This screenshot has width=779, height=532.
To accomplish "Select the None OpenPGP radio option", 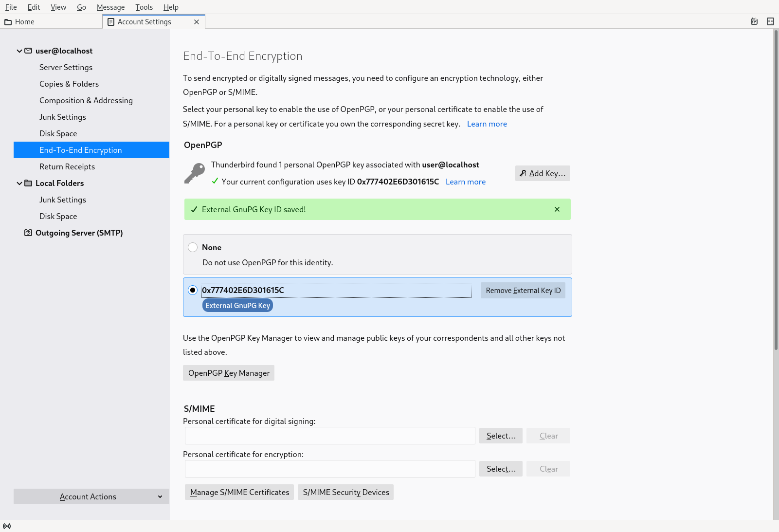I will coord(193,247).
